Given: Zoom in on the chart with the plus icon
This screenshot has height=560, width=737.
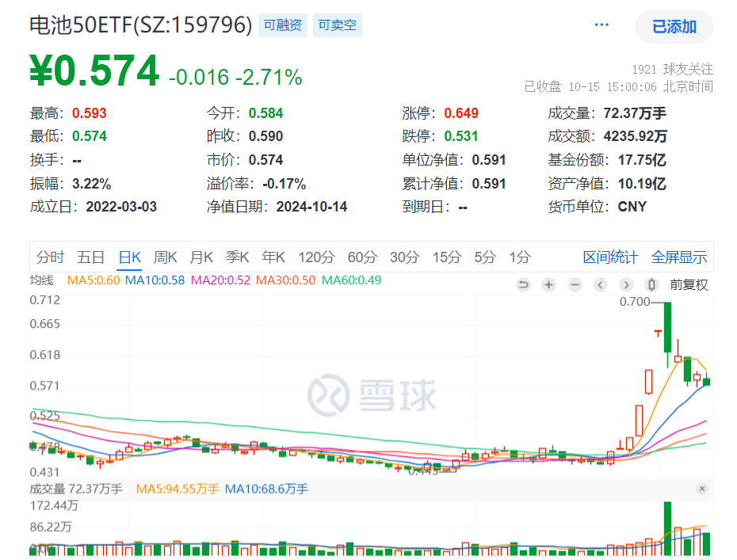Looking at the screenshot, I should tap(548, 284).
